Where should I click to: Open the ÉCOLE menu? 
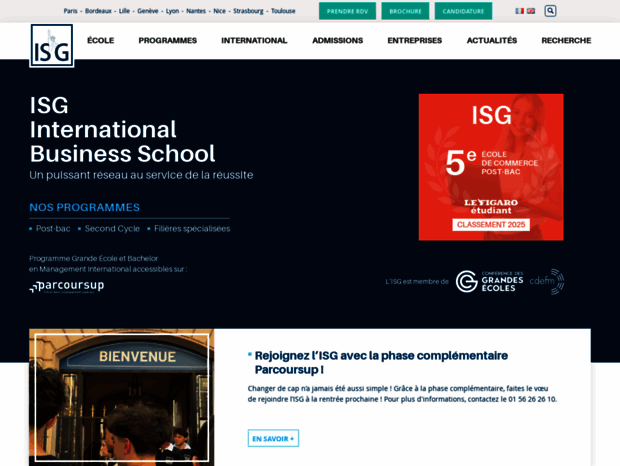(x=100, y=40)
